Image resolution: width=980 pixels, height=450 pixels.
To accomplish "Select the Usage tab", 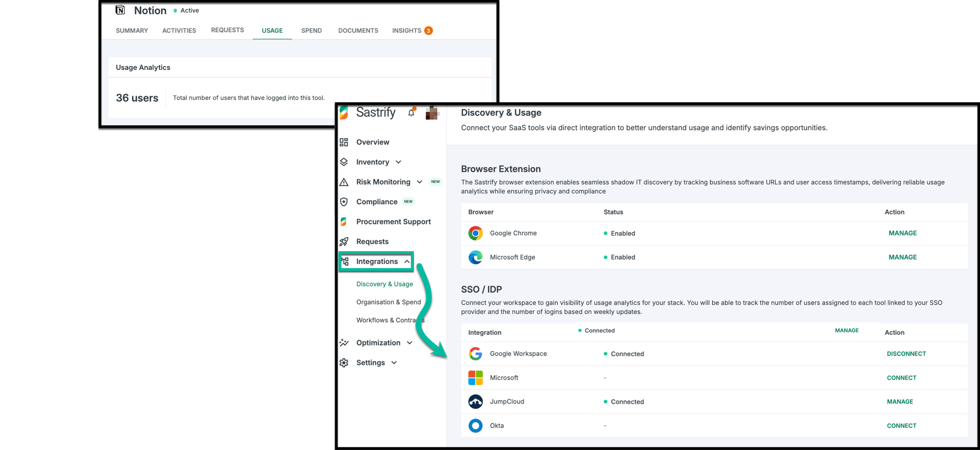I will (272, 31).
